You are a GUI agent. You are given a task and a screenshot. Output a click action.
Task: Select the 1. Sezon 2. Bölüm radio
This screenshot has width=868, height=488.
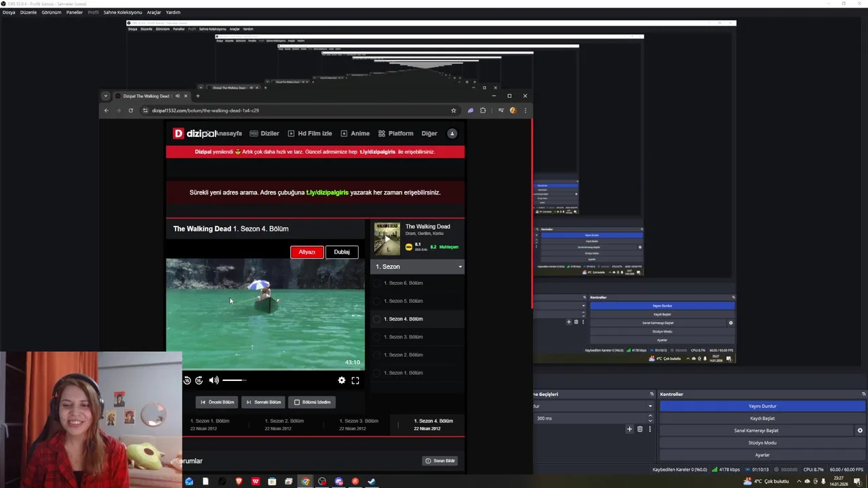coord(378,355)
